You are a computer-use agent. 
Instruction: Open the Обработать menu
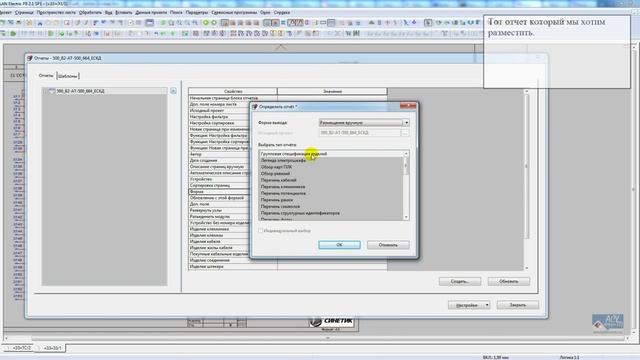tap(90, 12)
